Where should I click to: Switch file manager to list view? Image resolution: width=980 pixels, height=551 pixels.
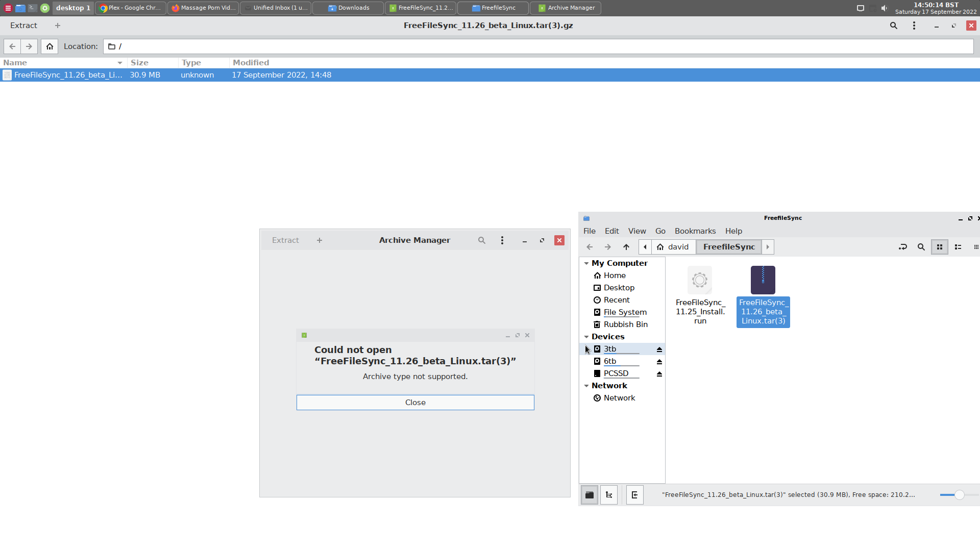click(x=958, y=247)
